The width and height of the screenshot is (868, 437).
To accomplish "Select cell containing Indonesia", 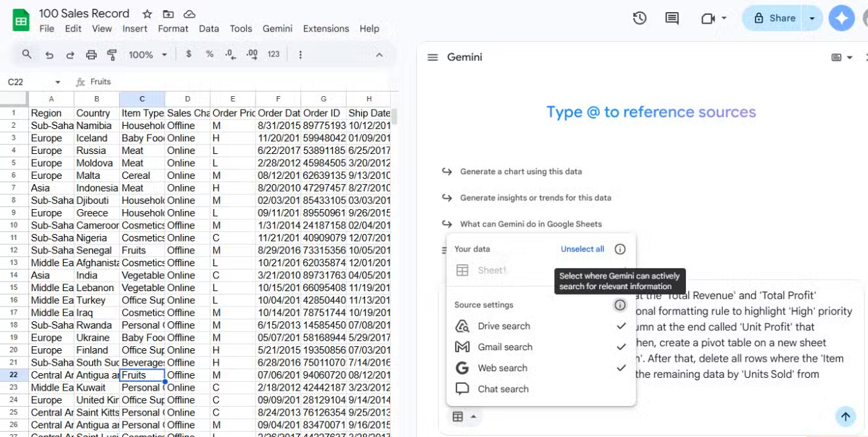I will coord(96,188).
